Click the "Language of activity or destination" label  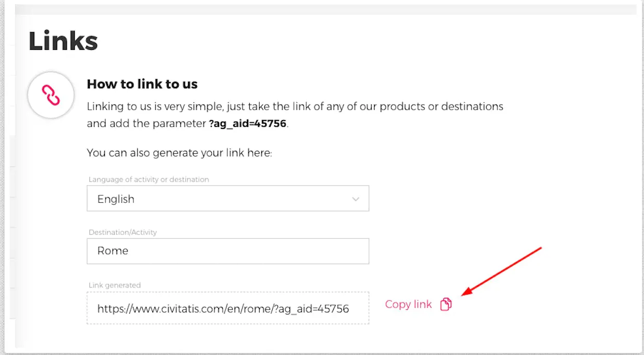tap(149, 179)
